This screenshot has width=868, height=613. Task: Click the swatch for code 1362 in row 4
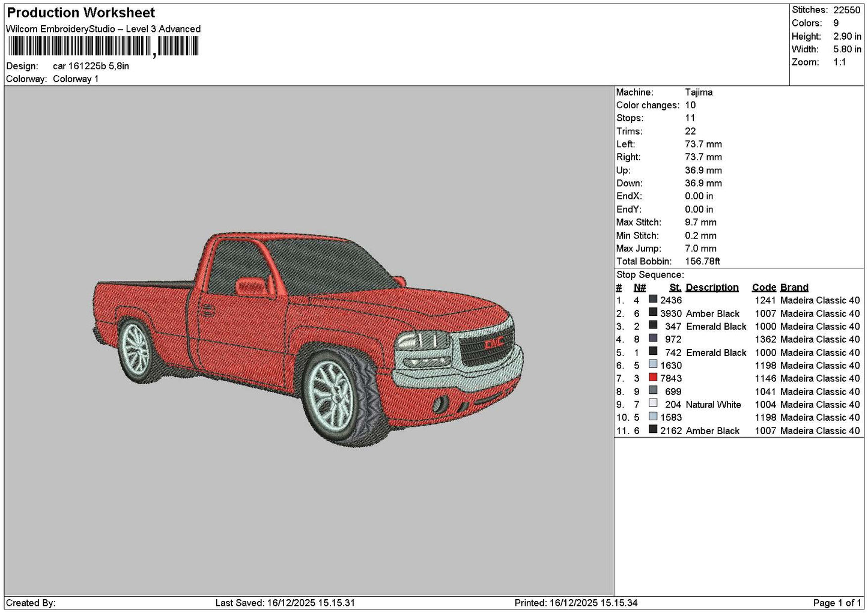[x=653, y=339]
